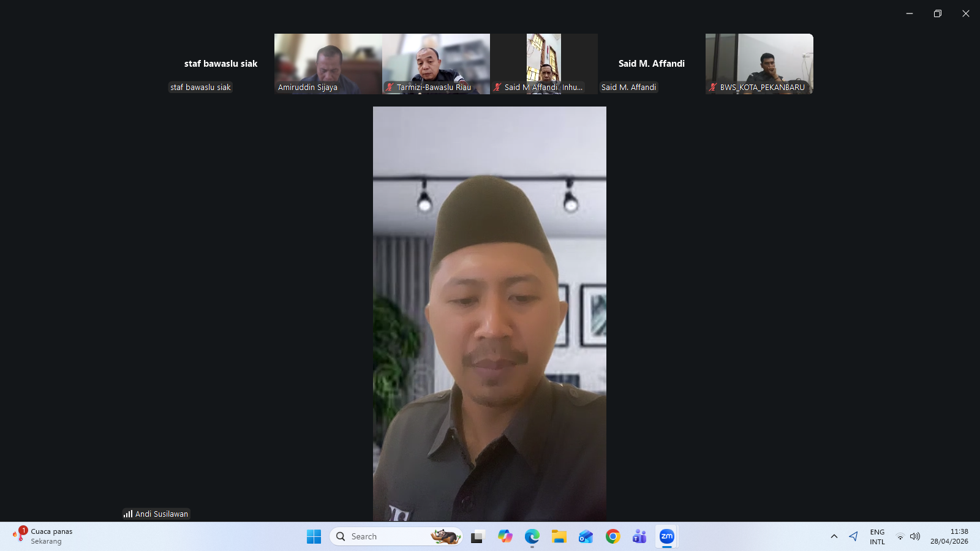Open File Explorer from the taskbar
Screen dimensions: 980x551
pos(559,537)
